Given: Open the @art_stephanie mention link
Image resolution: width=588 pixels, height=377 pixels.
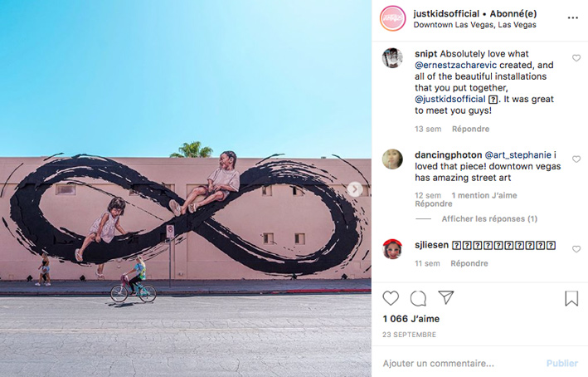Looking at the screenshot, I should click(518, 155).
